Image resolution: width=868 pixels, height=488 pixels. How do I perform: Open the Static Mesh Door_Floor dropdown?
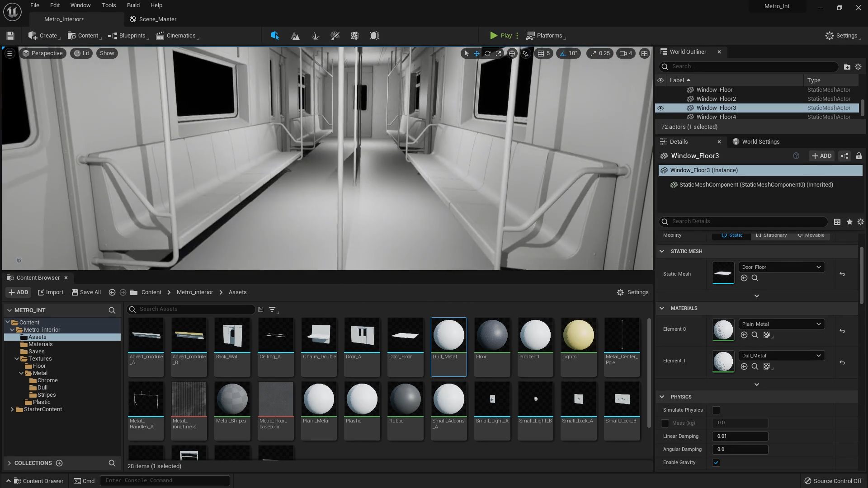pyautogui.click(x=781, y=267)
